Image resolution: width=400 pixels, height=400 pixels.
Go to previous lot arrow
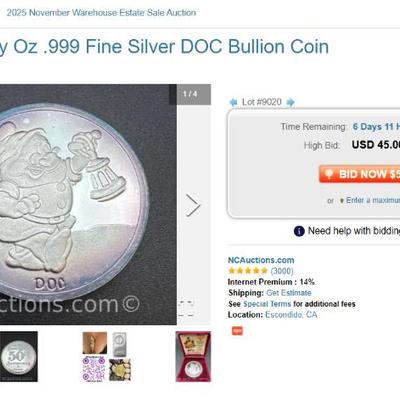233,102
